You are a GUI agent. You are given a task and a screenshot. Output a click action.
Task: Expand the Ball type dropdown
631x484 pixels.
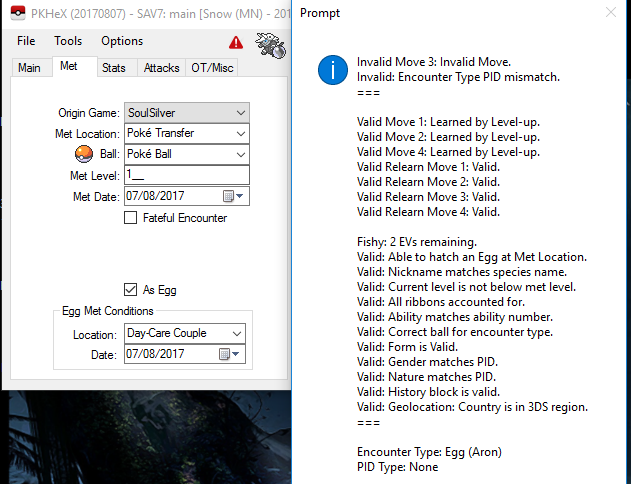coord(241,154)
